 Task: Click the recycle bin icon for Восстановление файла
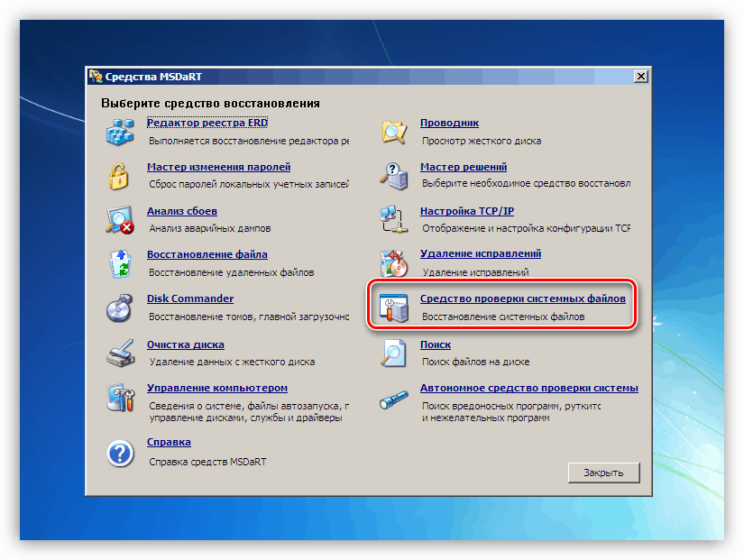[x=120, y=264]
